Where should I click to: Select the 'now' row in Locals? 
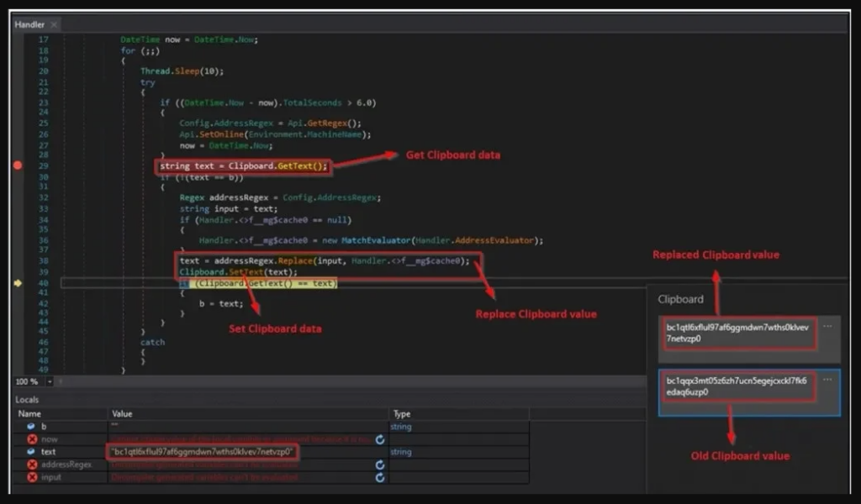272,439
